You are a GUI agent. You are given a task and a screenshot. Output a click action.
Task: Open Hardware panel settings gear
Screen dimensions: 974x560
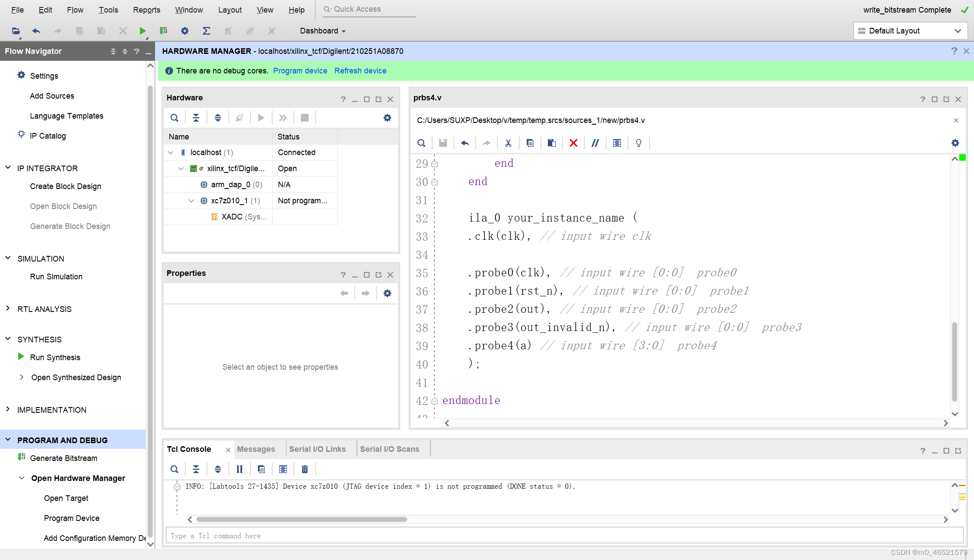(387, 118)
